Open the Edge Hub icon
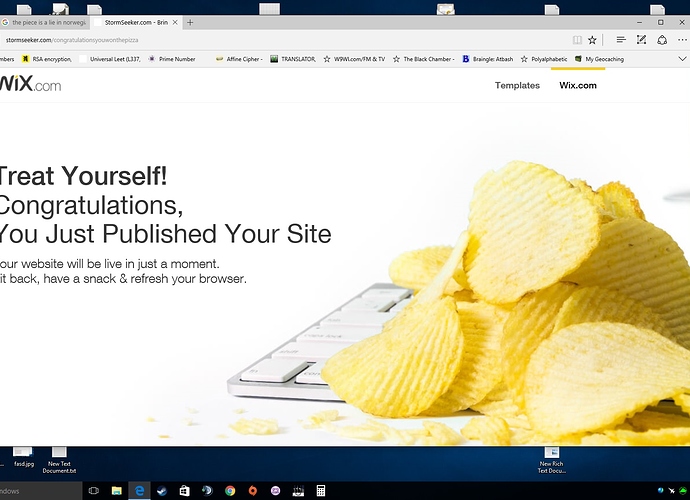The image size is (690, 500). pyautogui.click(x=621, y=40)
